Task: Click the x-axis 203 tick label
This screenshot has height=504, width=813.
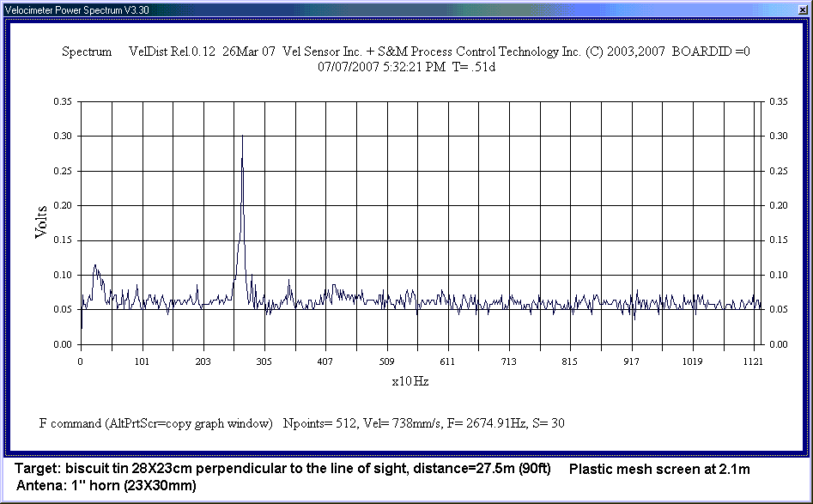Action: 203,362
